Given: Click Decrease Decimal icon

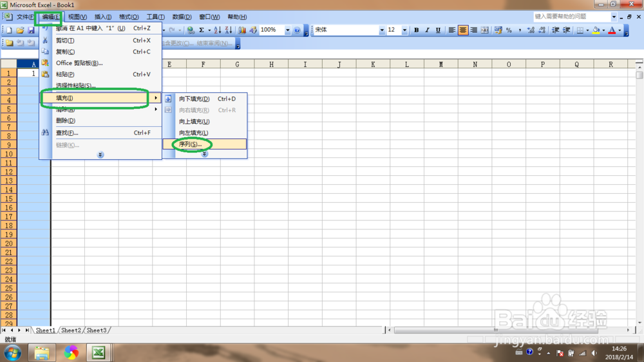Looking at the screenshot, I should coord(542,30).
